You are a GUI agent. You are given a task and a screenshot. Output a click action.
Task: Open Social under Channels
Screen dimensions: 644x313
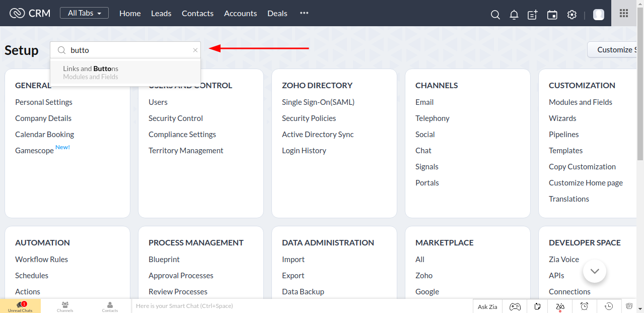tap(425, 134)
